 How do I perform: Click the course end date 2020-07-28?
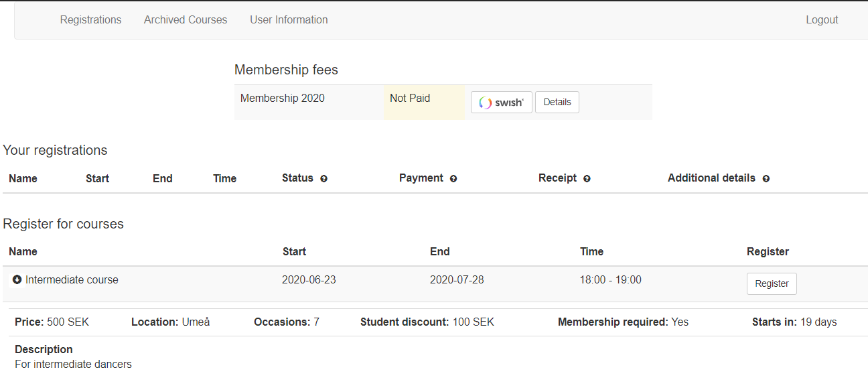tap(456, 280)
